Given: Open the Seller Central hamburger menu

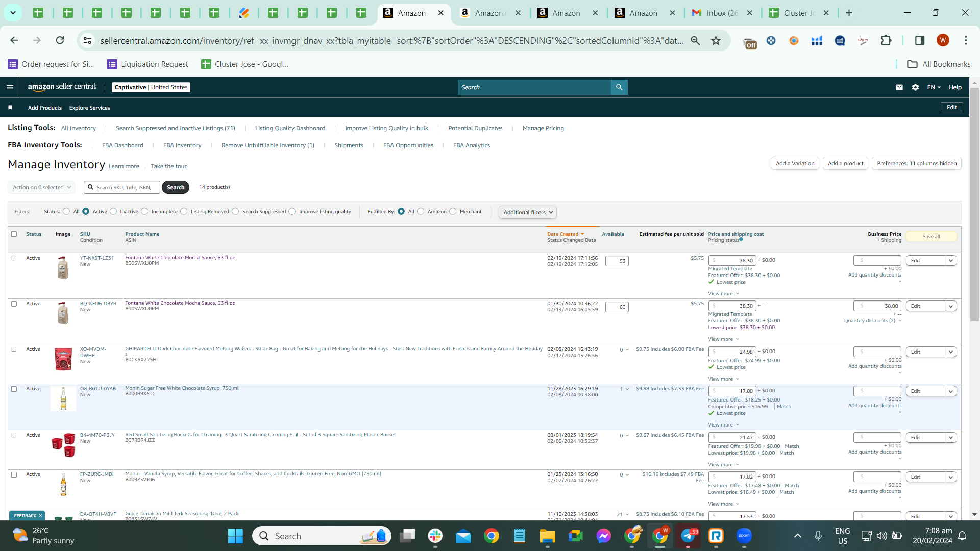Looking at the screenshot, I should [10, 87].
